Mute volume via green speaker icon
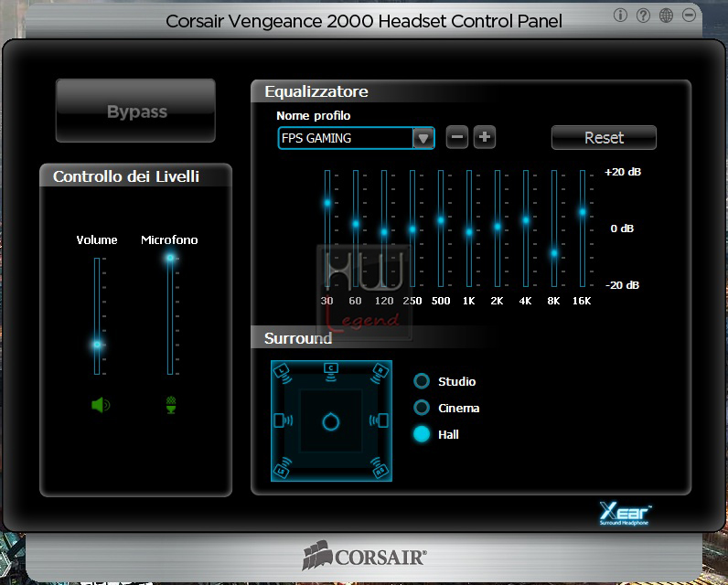 coord(101,405)
